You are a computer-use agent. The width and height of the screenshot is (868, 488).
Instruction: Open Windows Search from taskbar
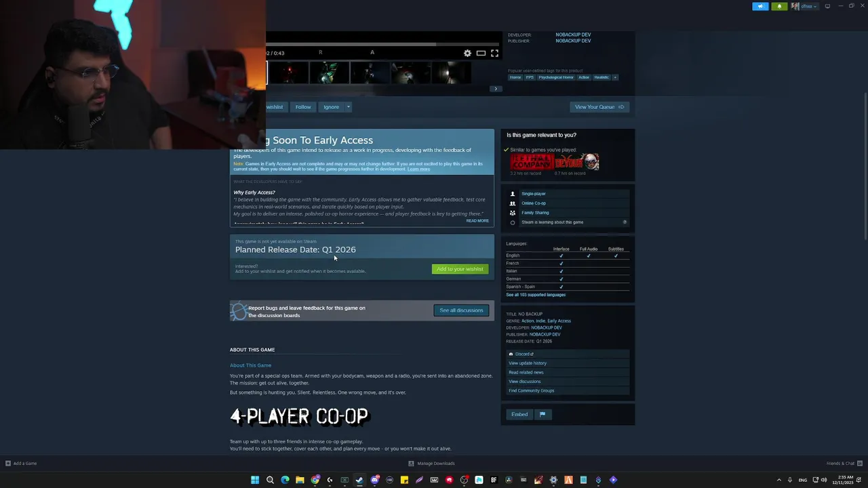pyautogui.click(x=270, y=480)
